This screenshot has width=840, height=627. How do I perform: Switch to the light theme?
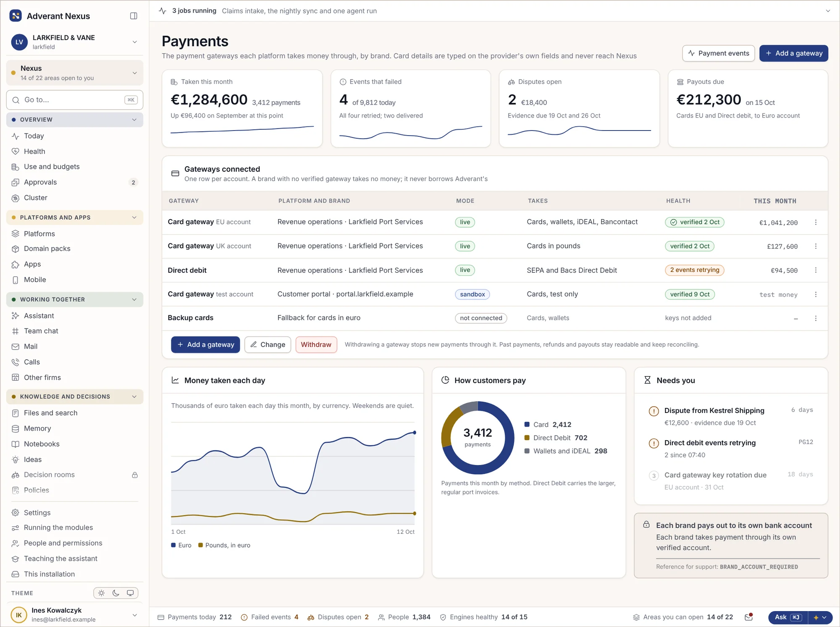(x=101, y=593)
